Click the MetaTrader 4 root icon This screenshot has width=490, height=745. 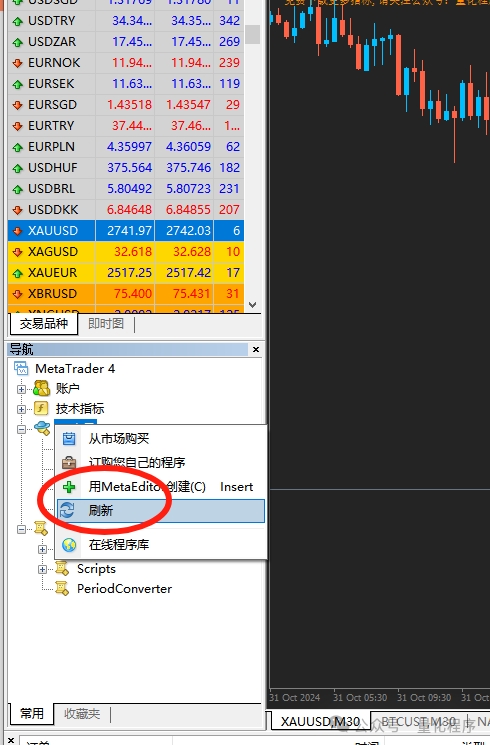21,368
